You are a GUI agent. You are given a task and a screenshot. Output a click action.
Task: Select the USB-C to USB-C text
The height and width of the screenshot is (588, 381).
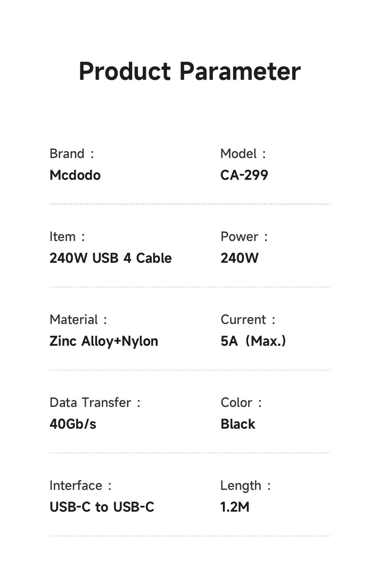102,507
